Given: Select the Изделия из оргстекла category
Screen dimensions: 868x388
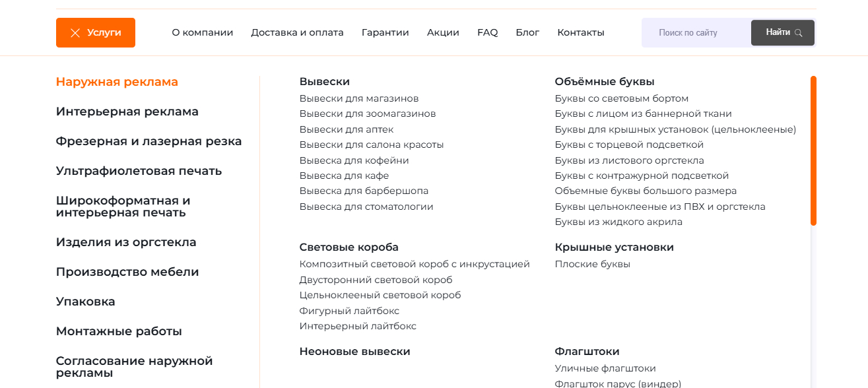Looking at the screenshot, I should [126, 242].
